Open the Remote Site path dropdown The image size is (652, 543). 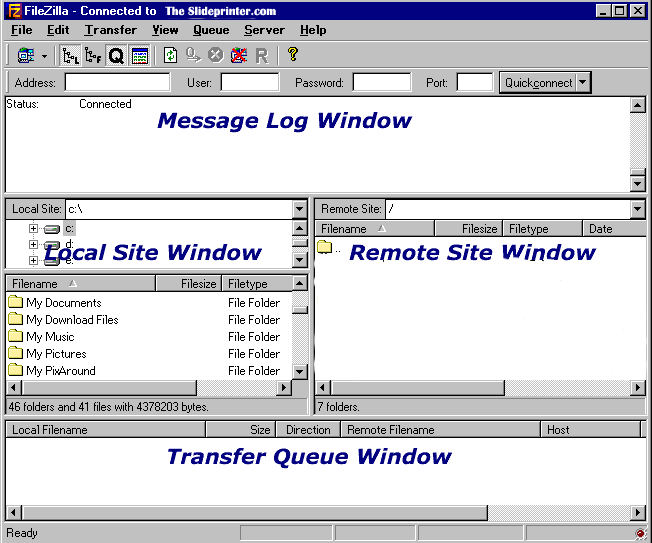coord(637,209)
